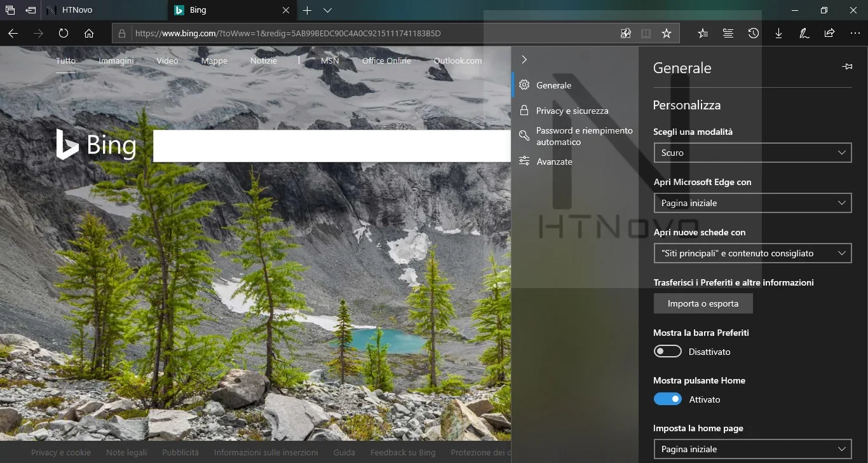868x463 pixels.
Task: Select the Tutto tab on Bing
Action: [x=65, y=61]
